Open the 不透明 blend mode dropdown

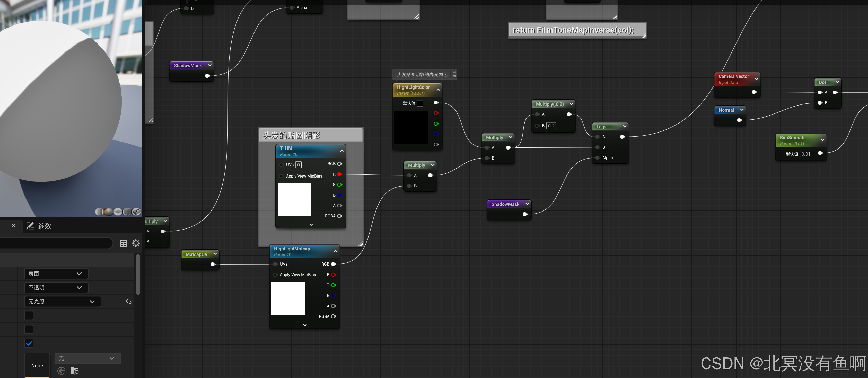coord(56,287)
